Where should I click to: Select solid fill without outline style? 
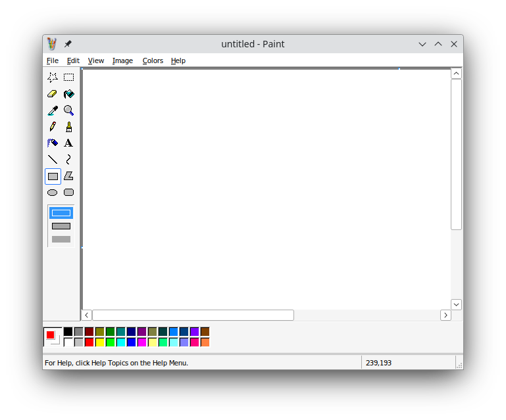point(61,239)
